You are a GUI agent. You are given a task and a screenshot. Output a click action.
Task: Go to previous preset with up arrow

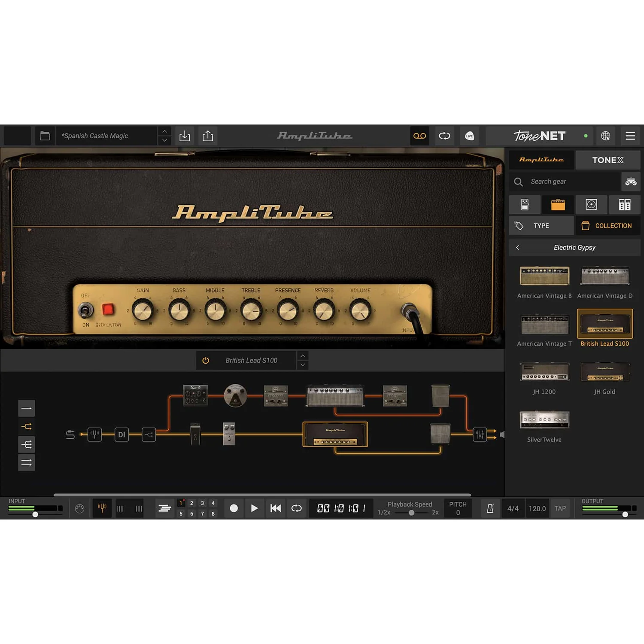(164, 131)
